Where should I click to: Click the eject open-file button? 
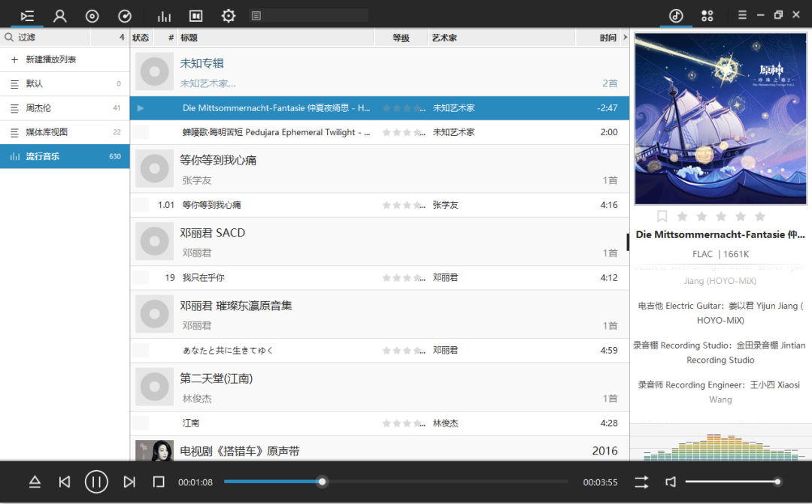pyautogui.click(x=35, y=482)
